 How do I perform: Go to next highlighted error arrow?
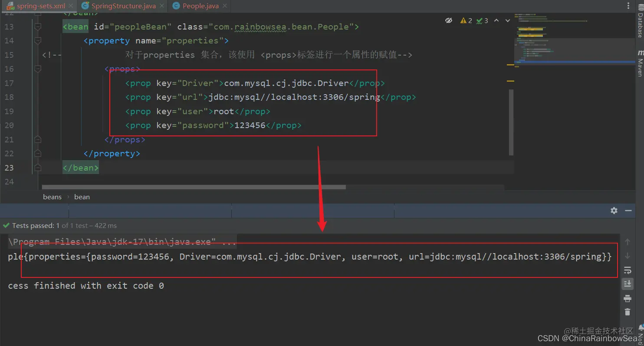click(507, 20)
